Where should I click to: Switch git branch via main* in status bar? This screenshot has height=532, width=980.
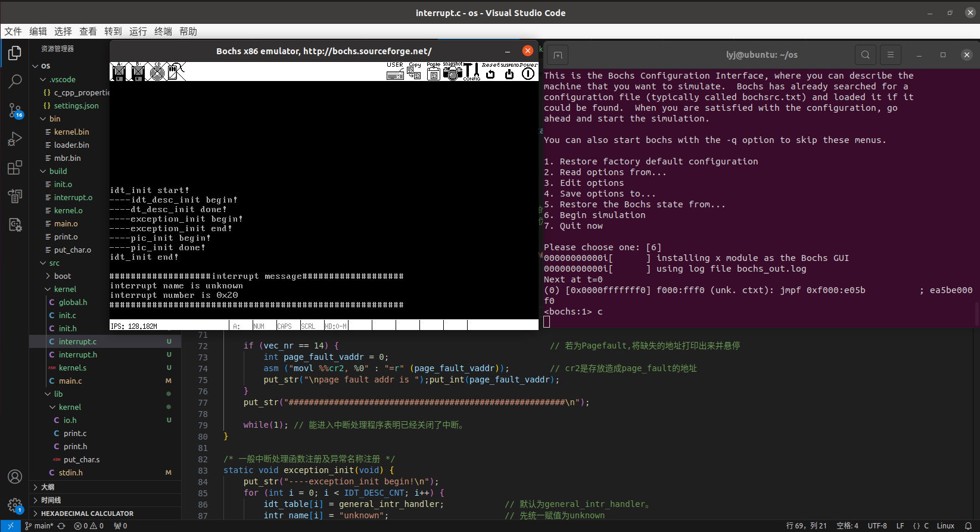(x=39, y=526)
